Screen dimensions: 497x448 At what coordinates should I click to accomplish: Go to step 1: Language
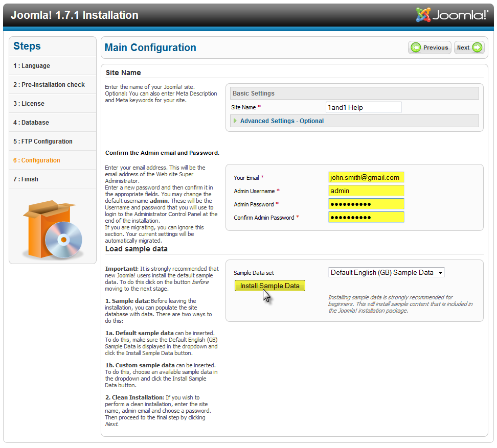point(32,66)
